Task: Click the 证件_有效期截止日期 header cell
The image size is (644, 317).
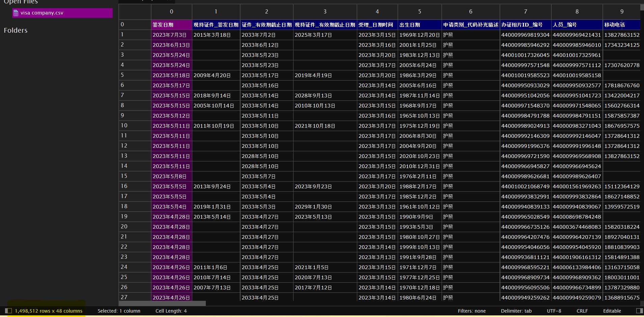Action: coord(267,25)
